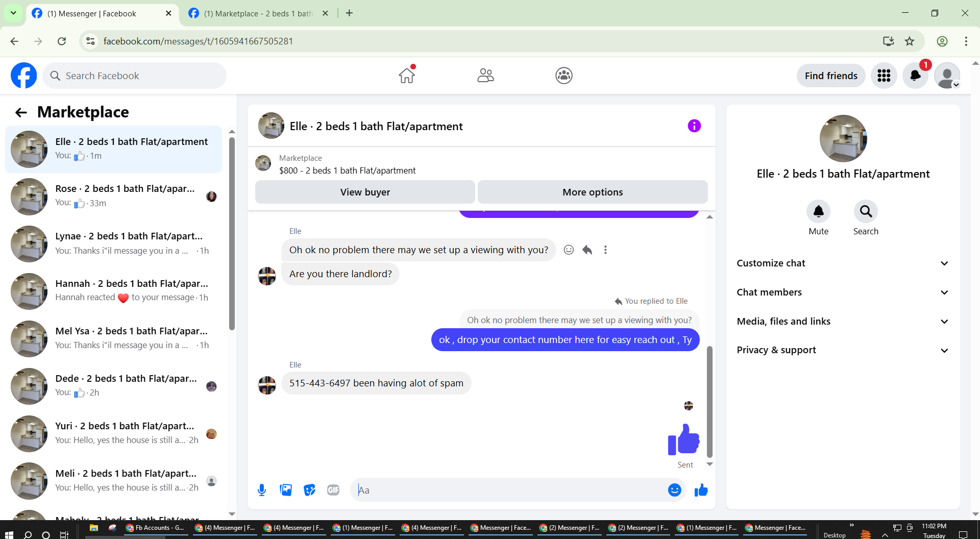Open Meli conversation in chat list
The width and height of the screenshot is (980, 539).
point(113,481)
